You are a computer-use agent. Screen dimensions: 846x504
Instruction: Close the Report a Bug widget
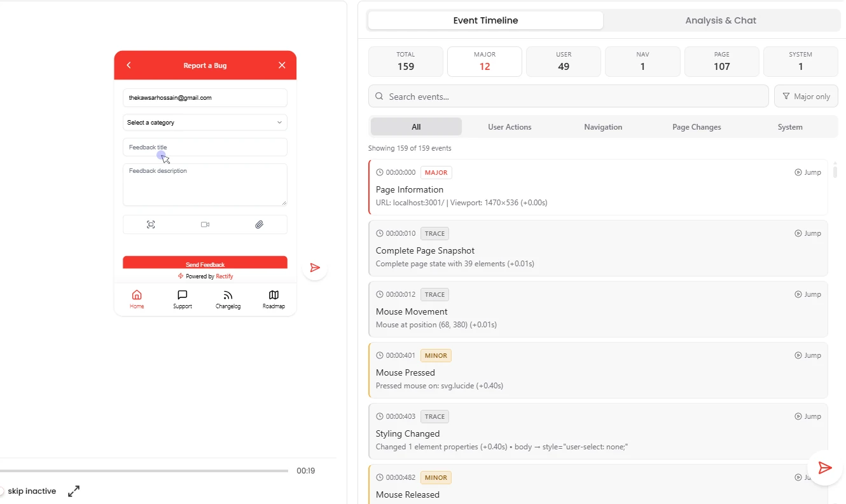282,65
